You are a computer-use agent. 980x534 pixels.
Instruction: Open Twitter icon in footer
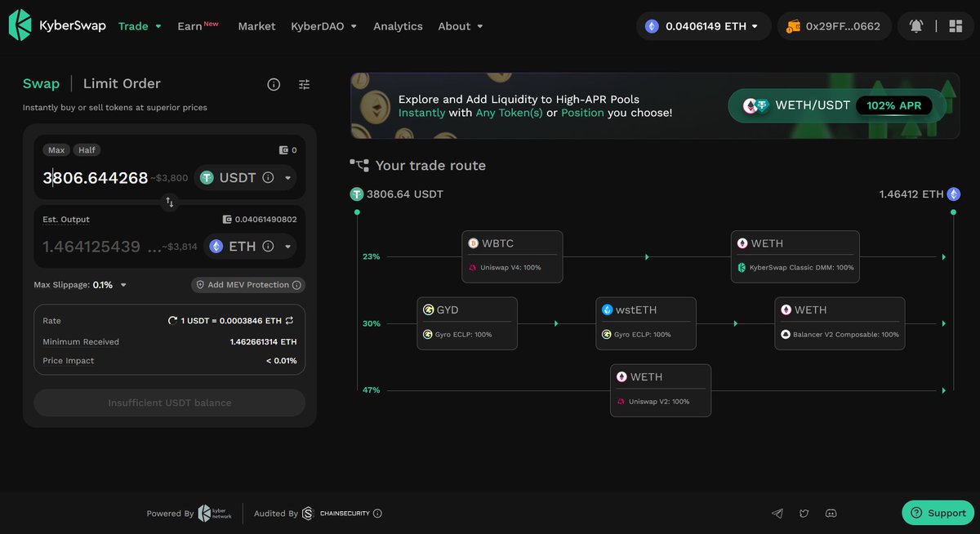[x=804, y=514]
